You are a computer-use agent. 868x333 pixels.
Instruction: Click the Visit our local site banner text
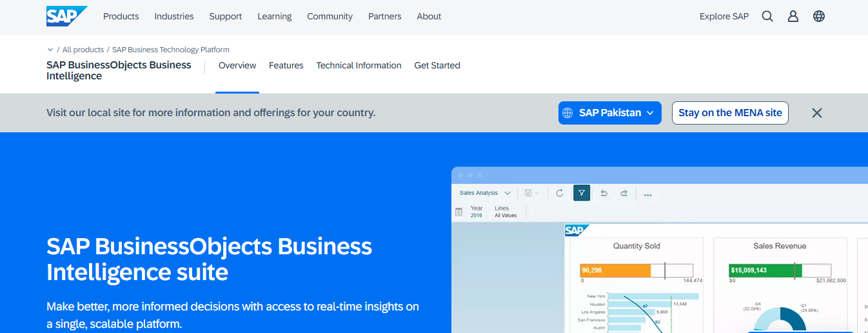point(211,113)
